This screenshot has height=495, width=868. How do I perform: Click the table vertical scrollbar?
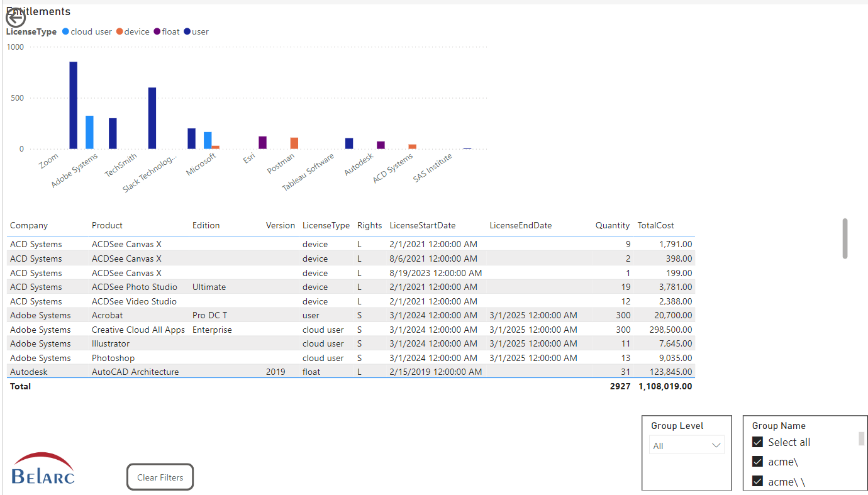(845, 238)
